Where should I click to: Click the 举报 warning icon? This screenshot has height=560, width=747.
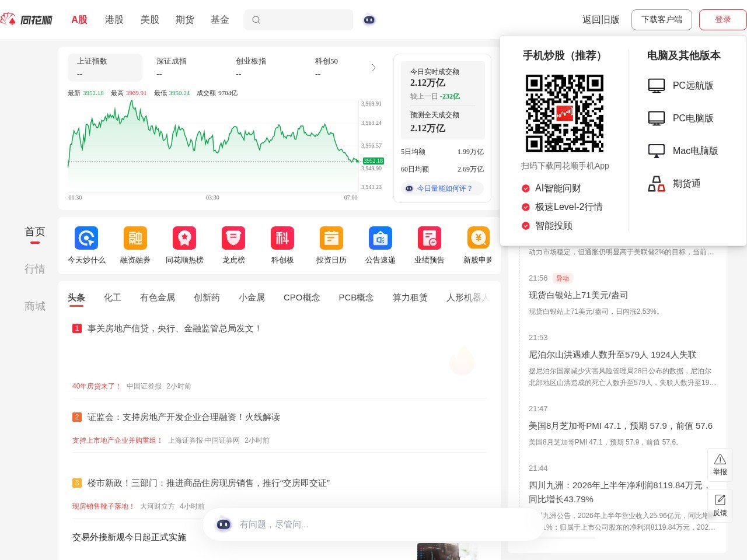(720, 459)
